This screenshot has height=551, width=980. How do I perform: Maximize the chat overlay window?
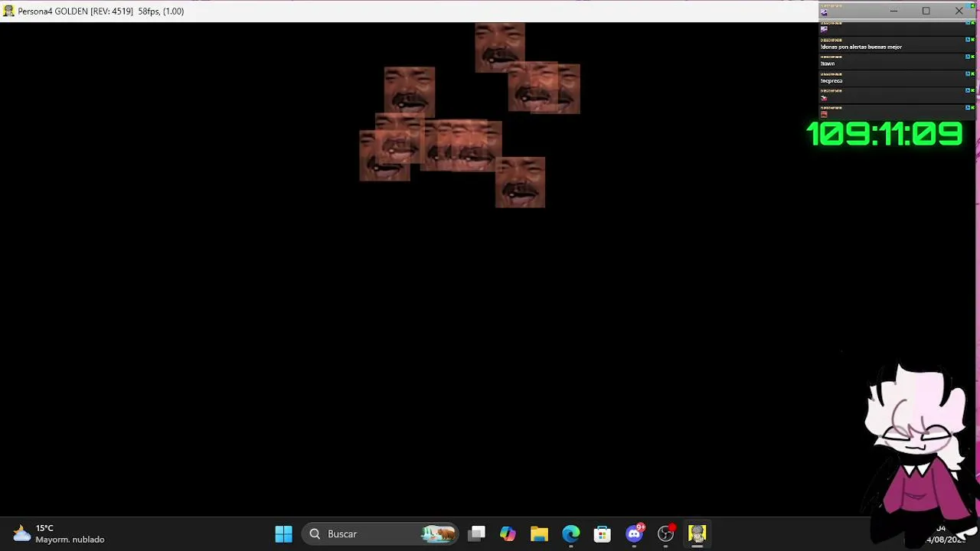click(926, 11)
